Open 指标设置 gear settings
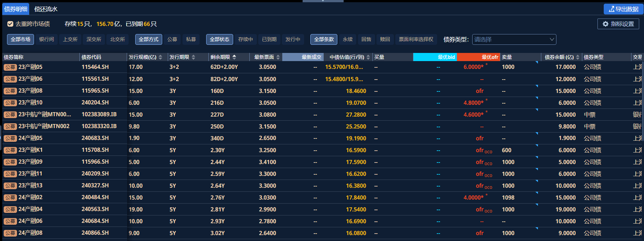The image size is (644, 241). tap(618, 24)
